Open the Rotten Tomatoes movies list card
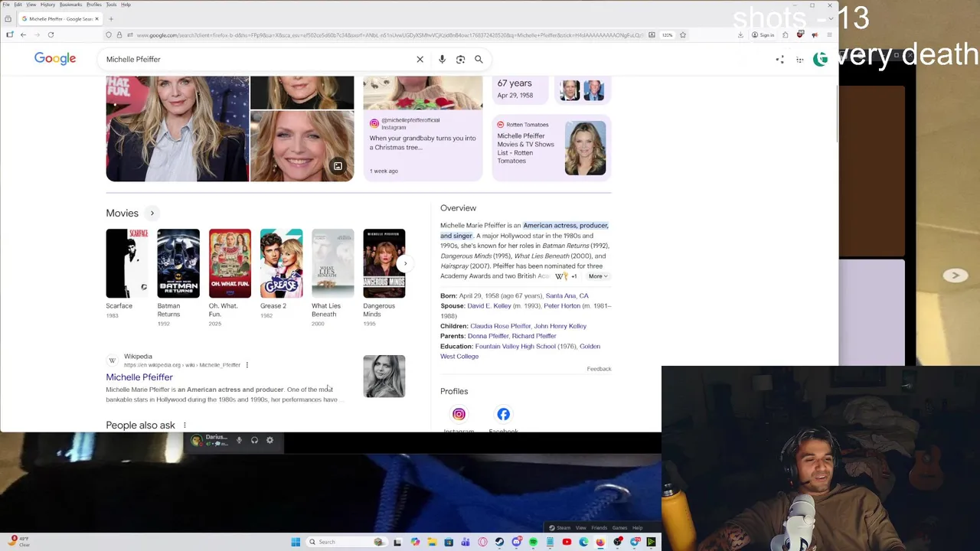Screen dimensions: 980x551 (551, 148)
